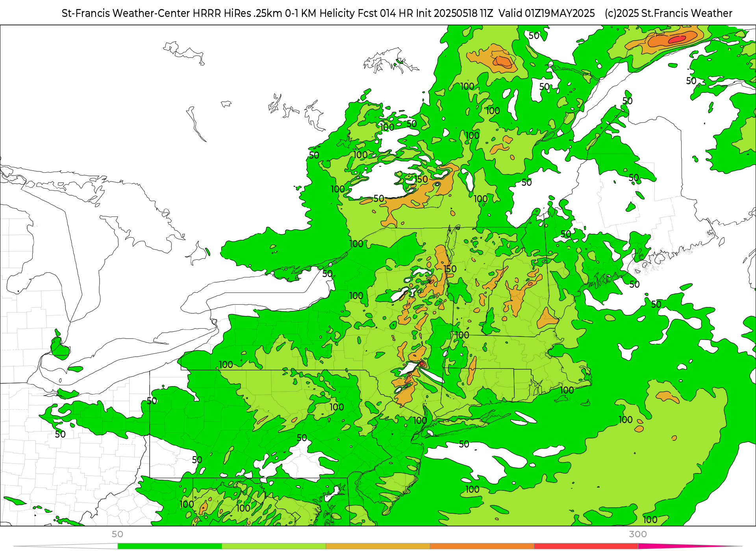The width and height of the screenshot is (756, 551).
Task: Click the '300' color bar tick label
Action: (x=638, y=534)
